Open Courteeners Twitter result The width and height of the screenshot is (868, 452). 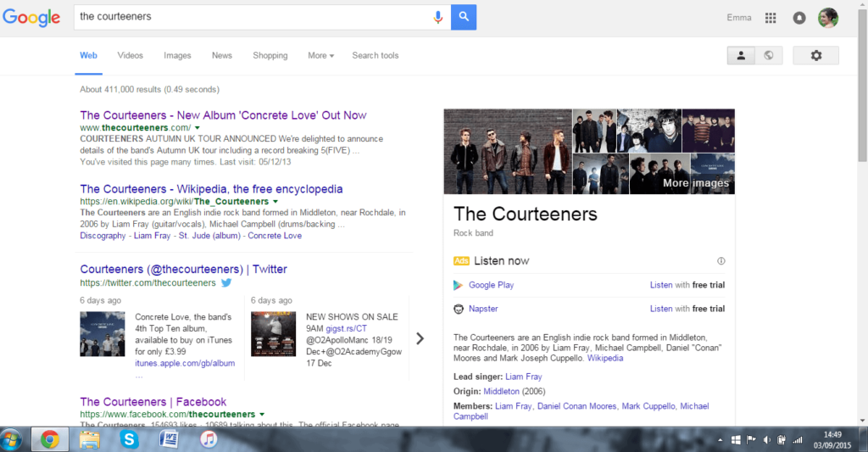pos(183,269)
